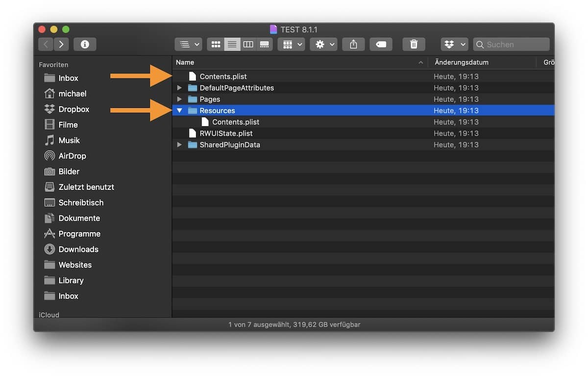This screenshot has height=376, width=588.
Task: Close the Finder window
Action: (42, 29)
